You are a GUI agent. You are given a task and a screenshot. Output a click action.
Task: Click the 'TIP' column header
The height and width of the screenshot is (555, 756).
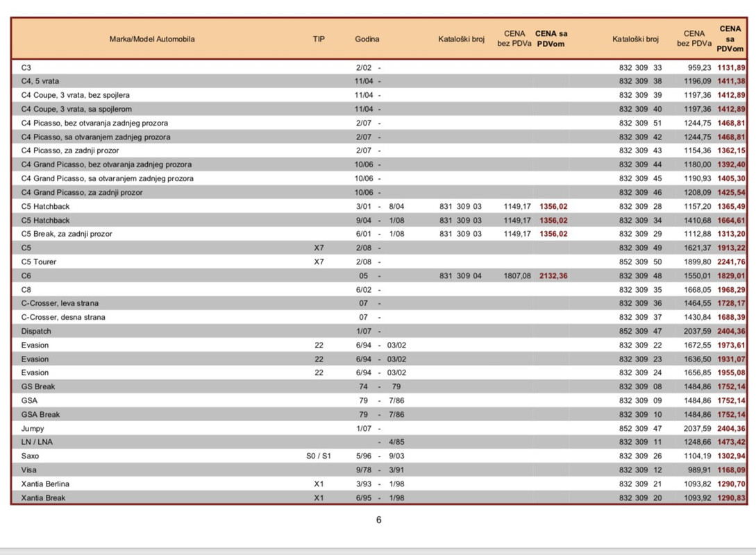pos(319,39)
